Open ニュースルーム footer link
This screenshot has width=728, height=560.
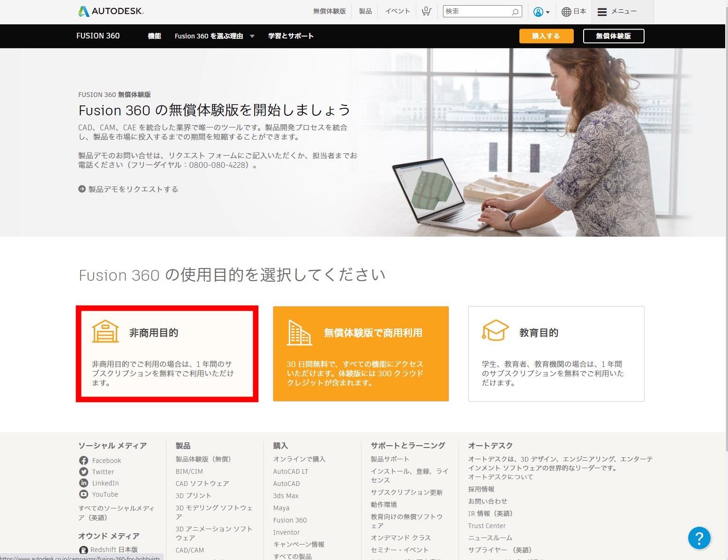490,538
